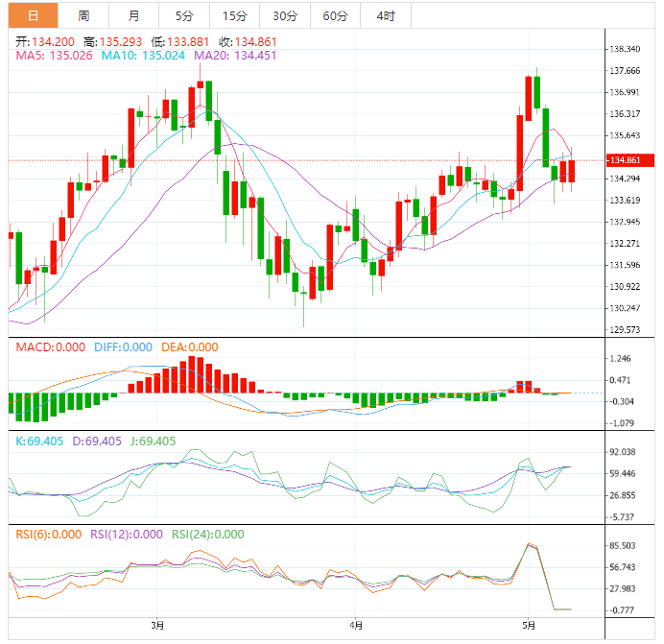
Task: Select the MA20 legend value
Action: (x=223, y=56)
